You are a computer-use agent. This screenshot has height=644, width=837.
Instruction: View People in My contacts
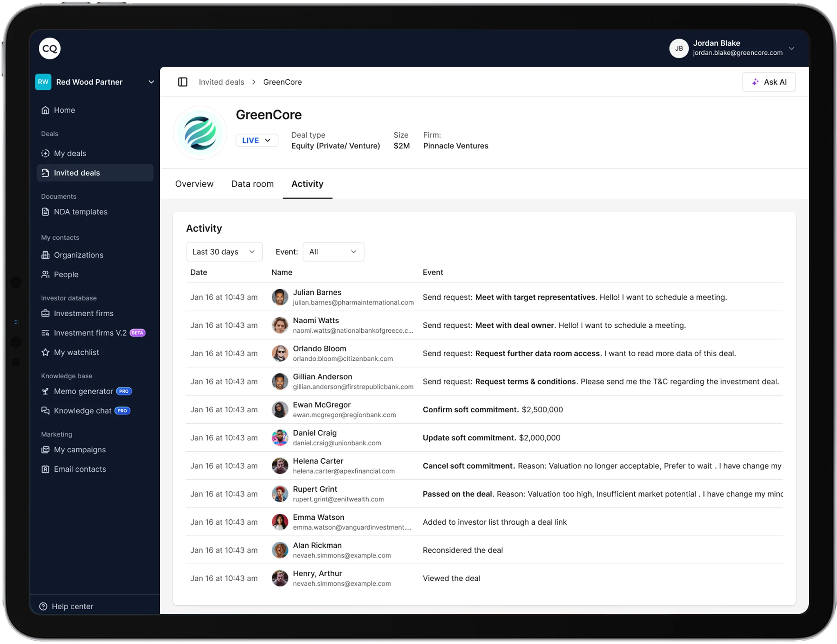[x=66, y=274]
